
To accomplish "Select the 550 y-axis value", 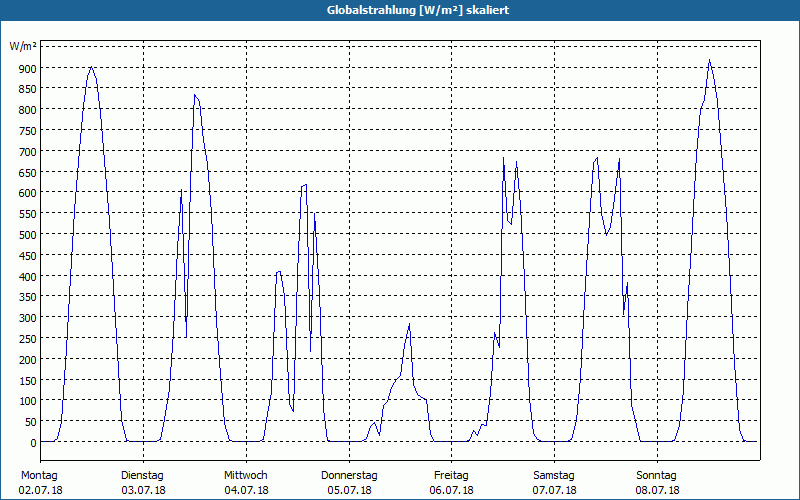I will point(28,214).
